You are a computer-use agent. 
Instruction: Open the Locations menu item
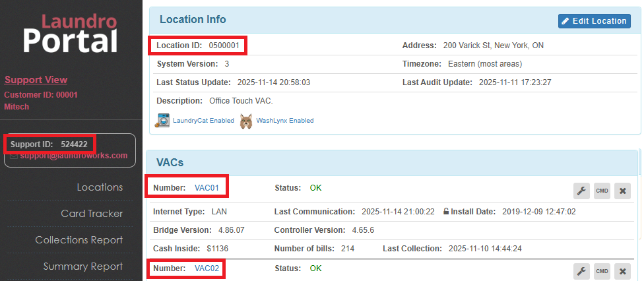(x=100, y=187)
